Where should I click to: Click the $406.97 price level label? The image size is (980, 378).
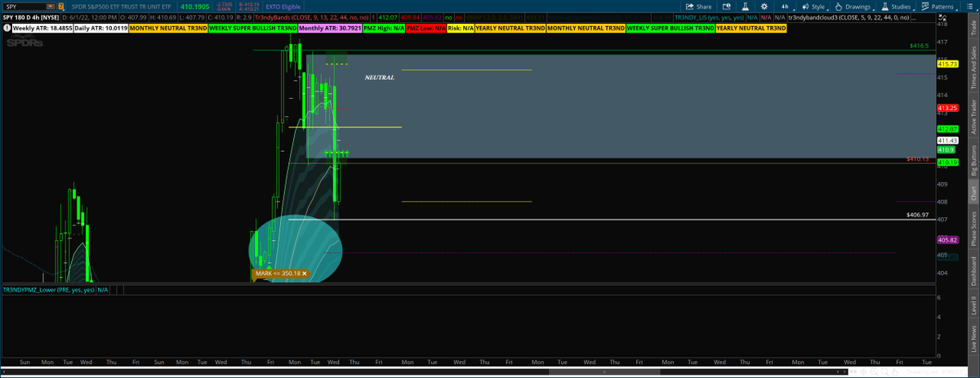pos(918,215)
